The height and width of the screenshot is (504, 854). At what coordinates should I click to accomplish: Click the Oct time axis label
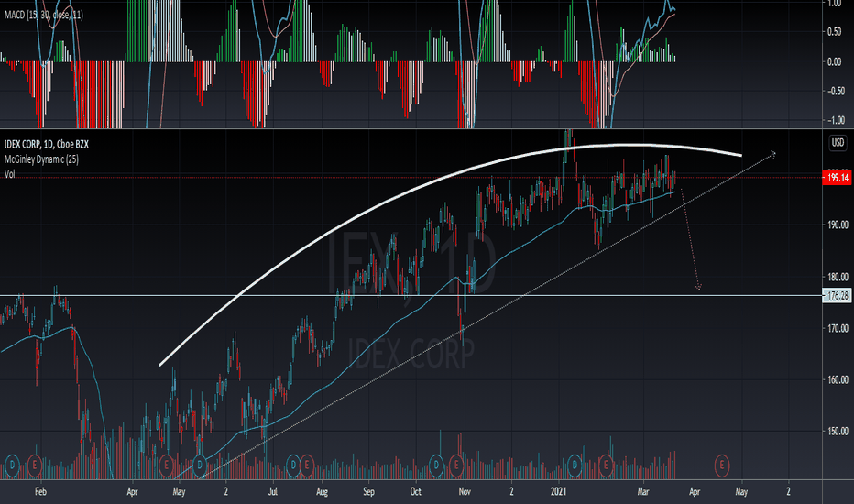tap(416, 491)
